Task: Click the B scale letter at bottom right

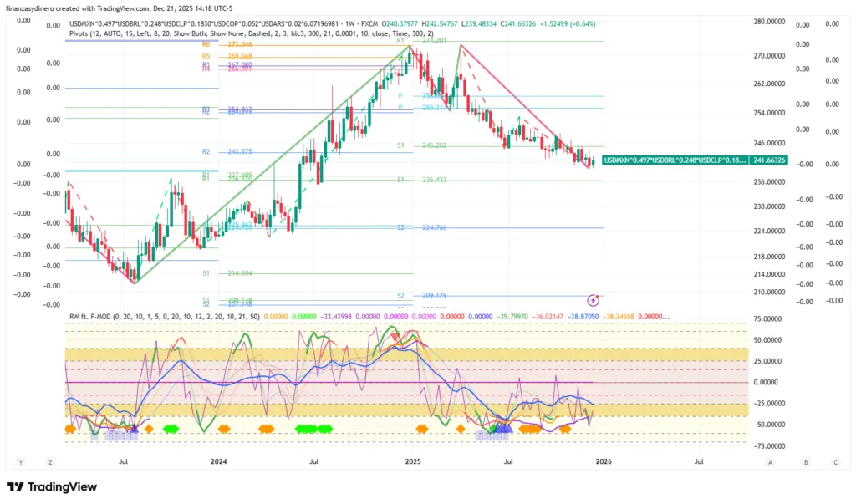Action: pos(805,461)
